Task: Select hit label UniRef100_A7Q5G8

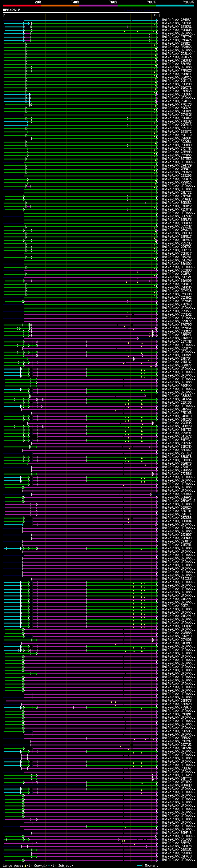Action: [x=177, y=91]
